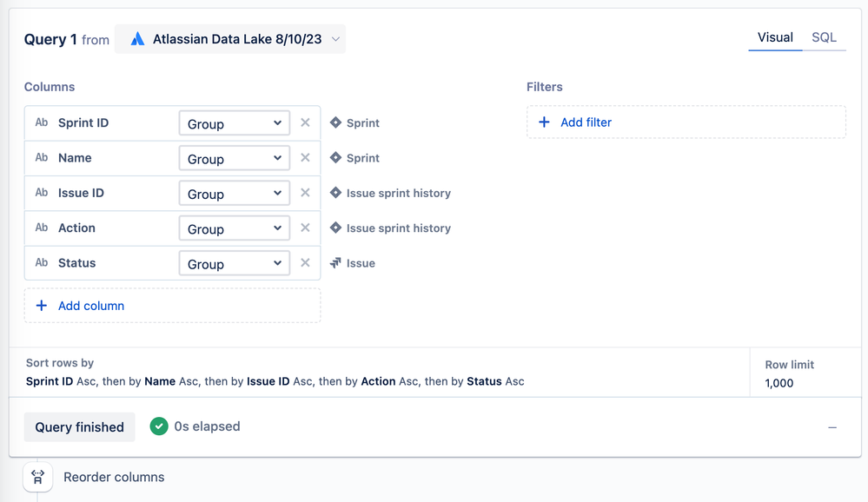The height and width of the screenshot is (502, 868).
Task: Open the Action aggregation dropdown
Action: tap(235, 228)
